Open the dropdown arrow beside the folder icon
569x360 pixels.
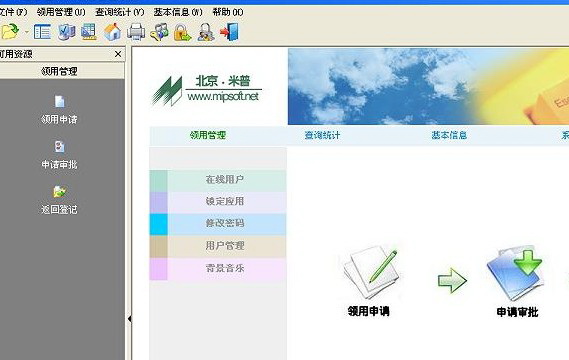26,32
